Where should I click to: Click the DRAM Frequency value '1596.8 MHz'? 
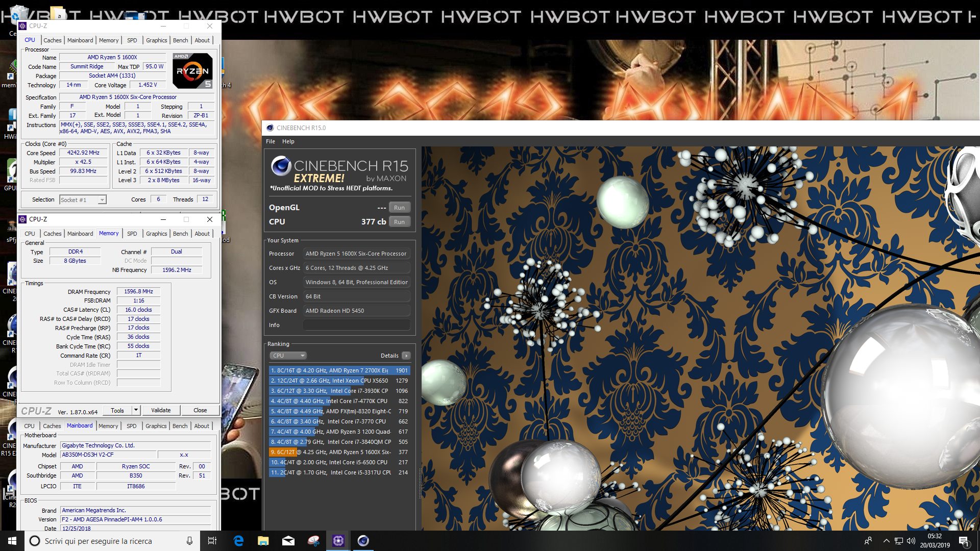click(138, 291)
